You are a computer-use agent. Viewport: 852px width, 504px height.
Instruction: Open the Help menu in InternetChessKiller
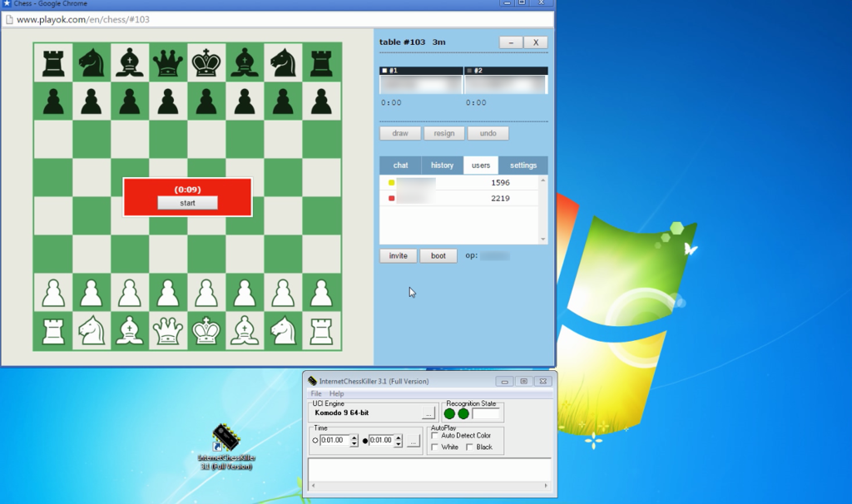tap(336, 393)
